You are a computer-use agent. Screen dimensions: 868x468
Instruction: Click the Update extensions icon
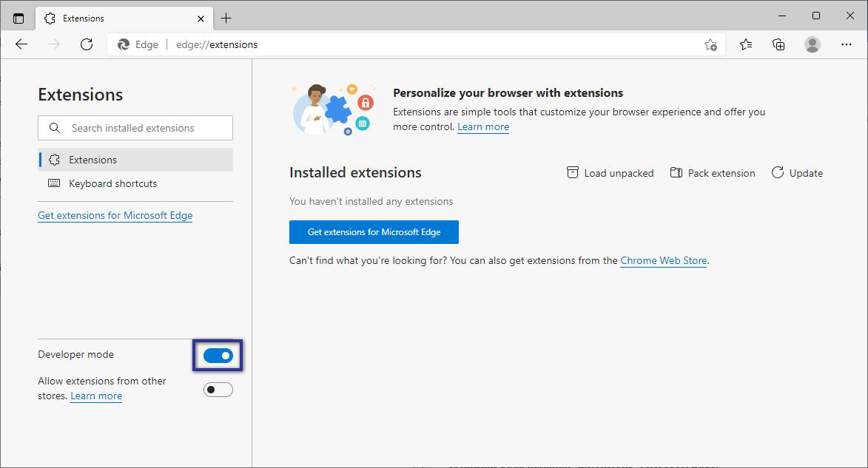778,172
